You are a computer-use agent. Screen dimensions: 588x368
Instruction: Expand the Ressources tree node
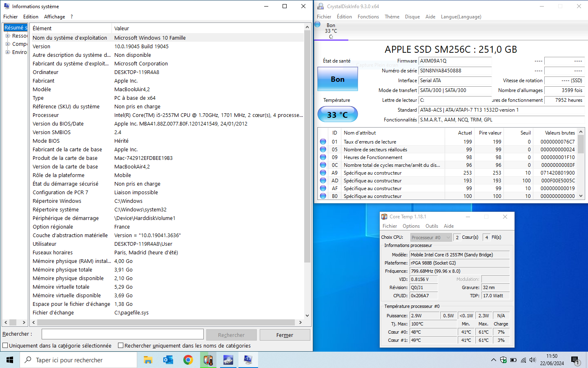(8, 36)
